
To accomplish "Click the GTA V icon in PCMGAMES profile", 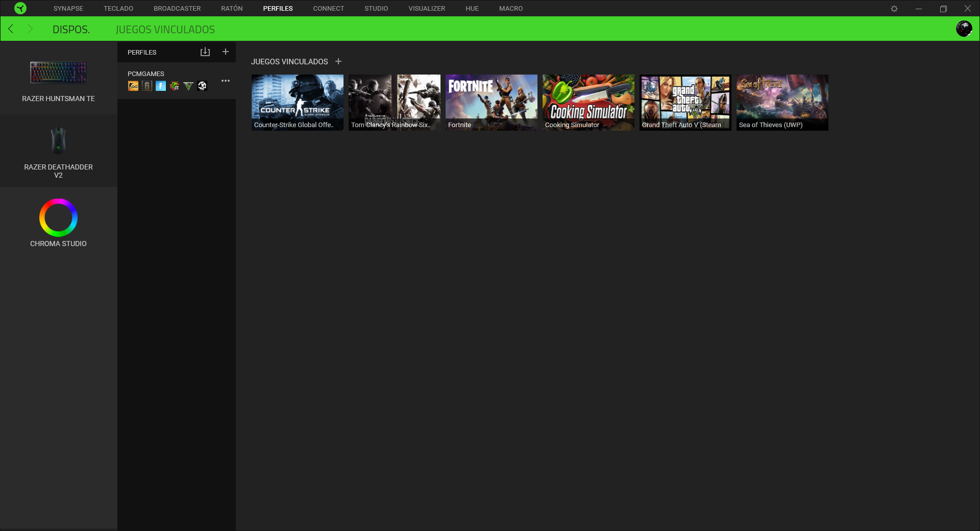I will pos(188,86).
